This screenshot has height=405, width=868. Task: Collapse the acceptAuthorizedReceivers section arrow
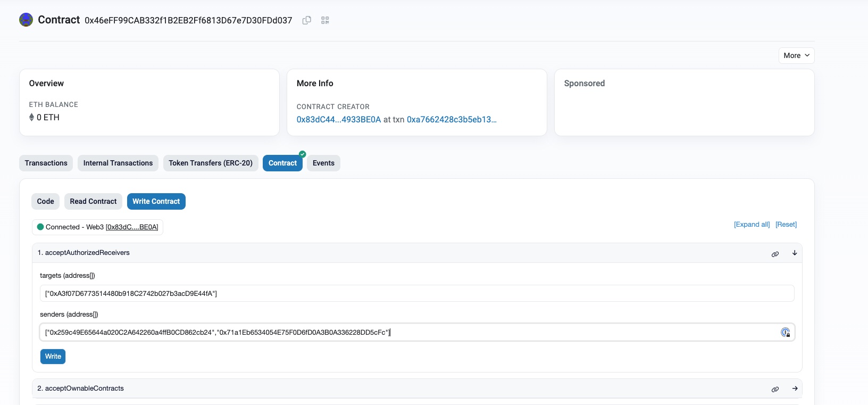pyautogui.click(x=794, y=253)
